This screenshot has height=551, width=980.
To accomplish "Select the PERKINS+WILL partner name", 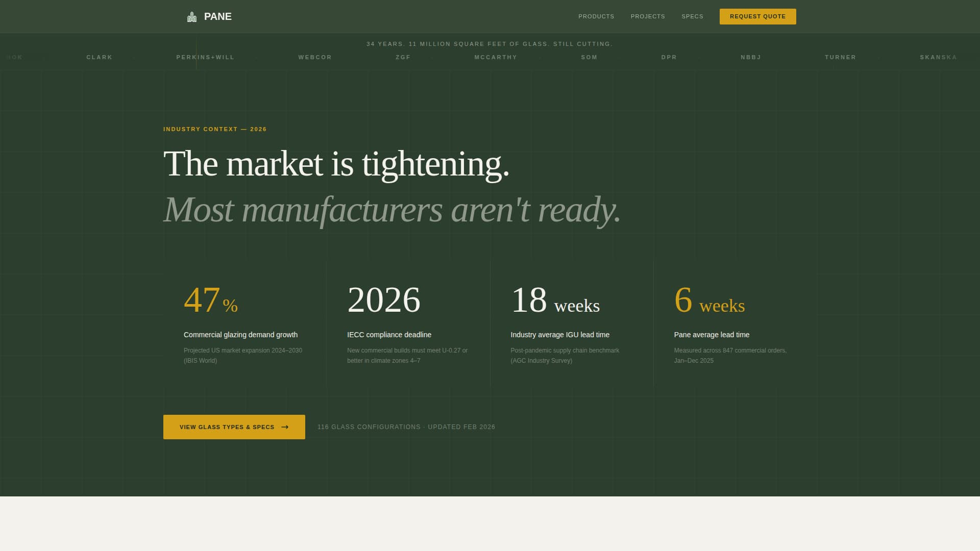I will [x=205, y=57].
